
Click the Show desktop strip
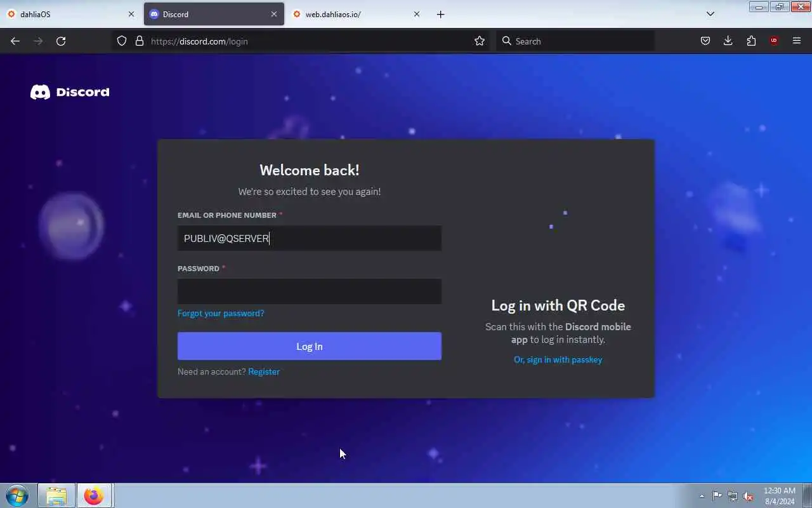(807, 496)
